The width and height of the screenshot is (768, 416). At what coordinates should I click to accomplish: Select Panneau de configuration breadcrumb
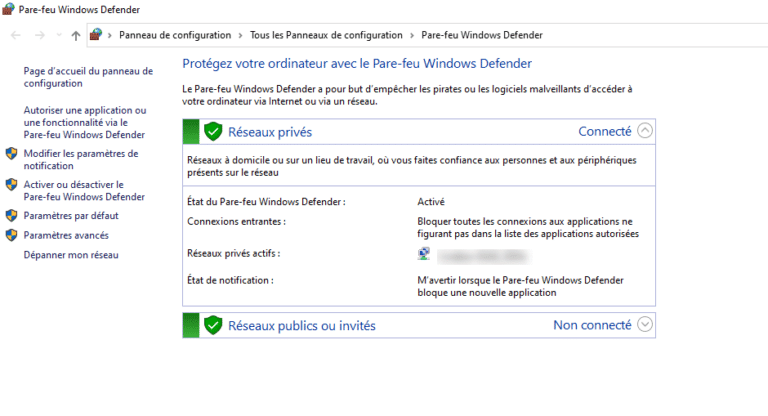pos(175,35)
